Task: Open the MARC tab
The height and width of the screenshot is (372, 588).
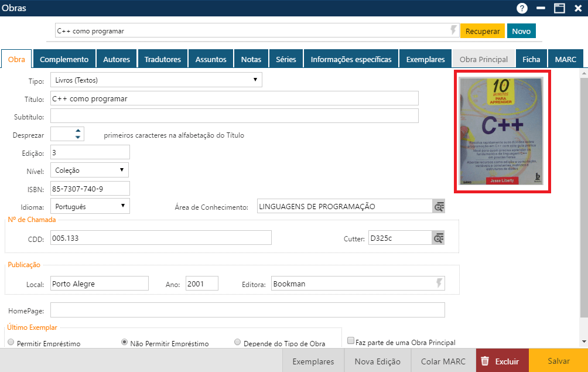Action: (565, 59)
